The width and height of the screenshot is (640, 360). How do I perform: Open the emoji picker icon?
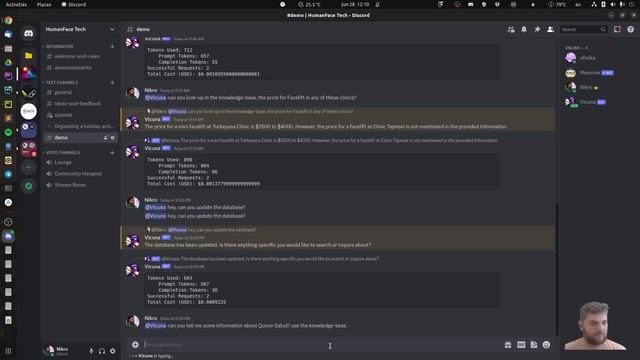tap(547, 345)
